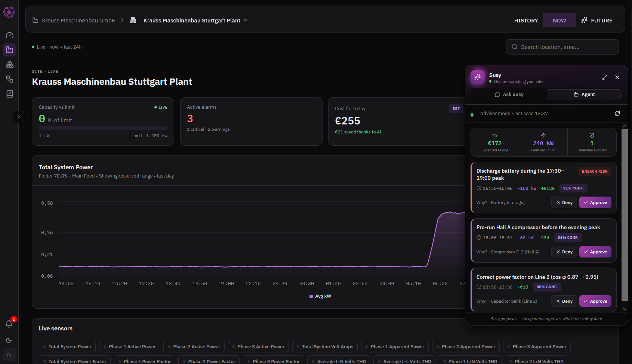Open the Active alarms card
The height and width of the screenshot is (364, 632).
pos(251,121)
